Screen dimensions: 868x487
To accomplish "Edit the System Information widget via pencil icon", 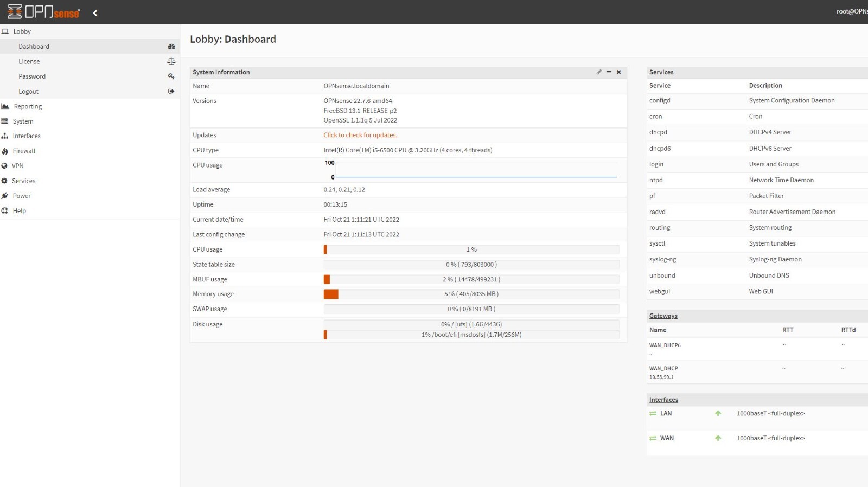I will 599,72.
